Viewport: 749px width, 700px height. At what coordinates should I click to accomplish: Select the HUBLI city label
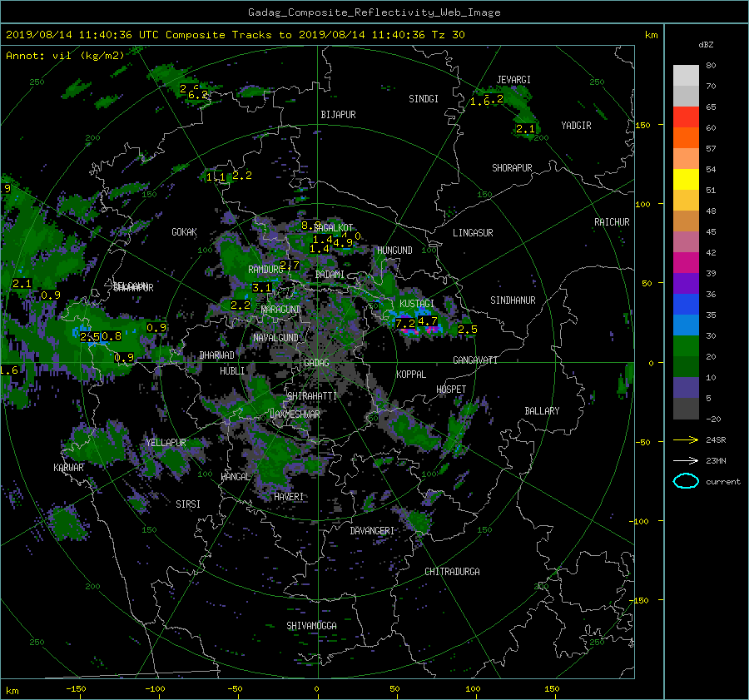click(232, 370)
